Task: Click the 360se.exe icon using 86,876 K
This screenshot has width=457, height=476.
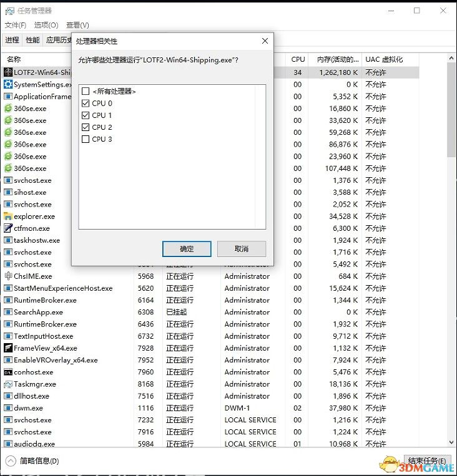Action: [x=8, y=144]
